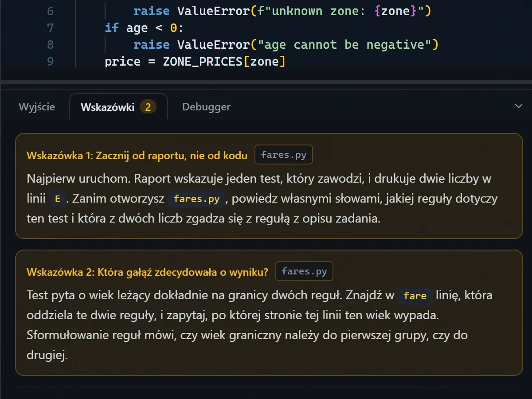Place cursor on the if age < 0 line
The width and height of the screenshot is (532, 399).
144,27
